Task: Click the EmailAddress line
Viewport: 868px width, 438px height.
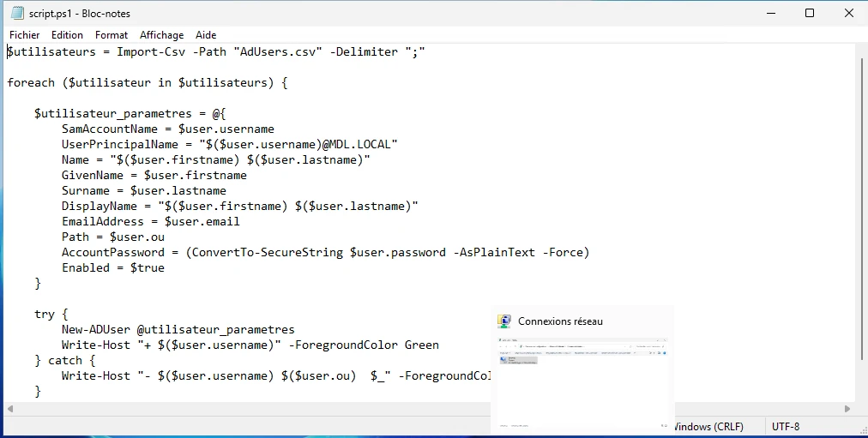Action: click(x=151, y=222)
